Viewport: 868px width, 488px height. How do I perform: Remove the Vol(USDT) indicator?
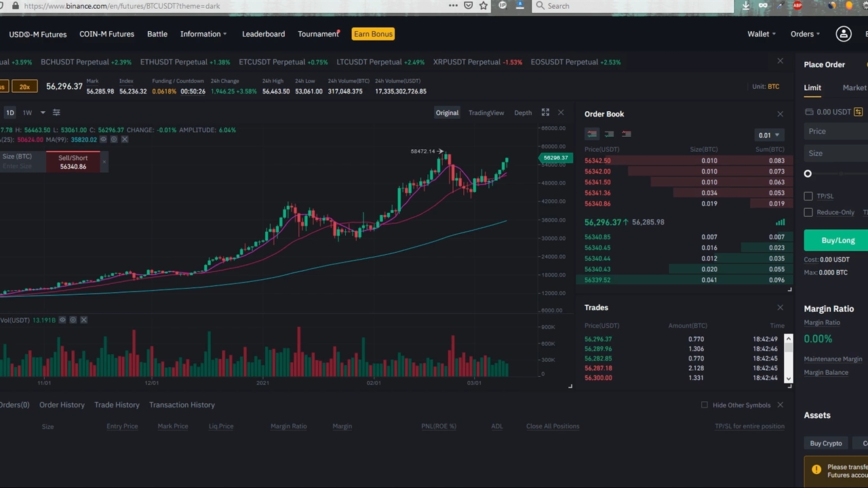pyautogui.click(x=83, y=320)
